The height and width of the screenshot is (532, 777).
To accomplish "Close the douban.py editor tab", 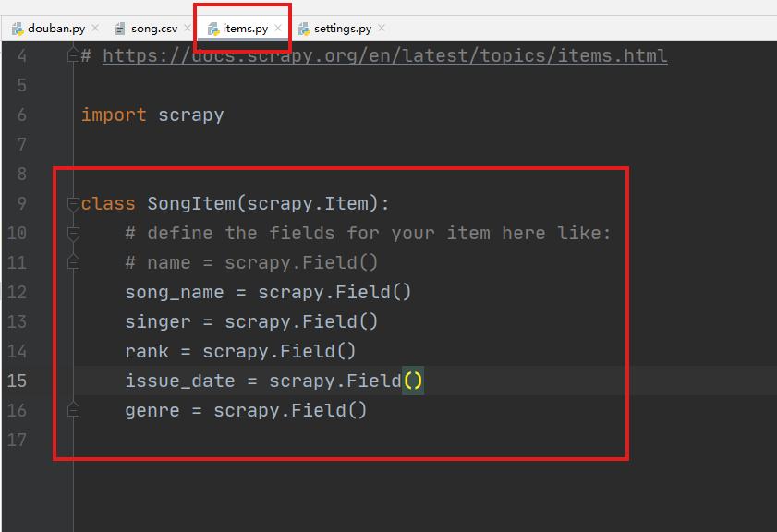I will [94, 29].
